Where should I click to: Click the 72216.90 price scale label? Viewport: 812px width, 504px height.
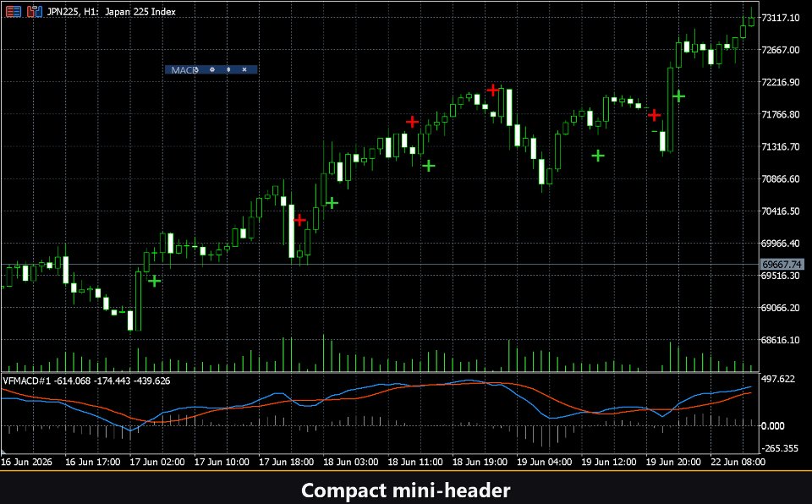(x=781, y=82)
